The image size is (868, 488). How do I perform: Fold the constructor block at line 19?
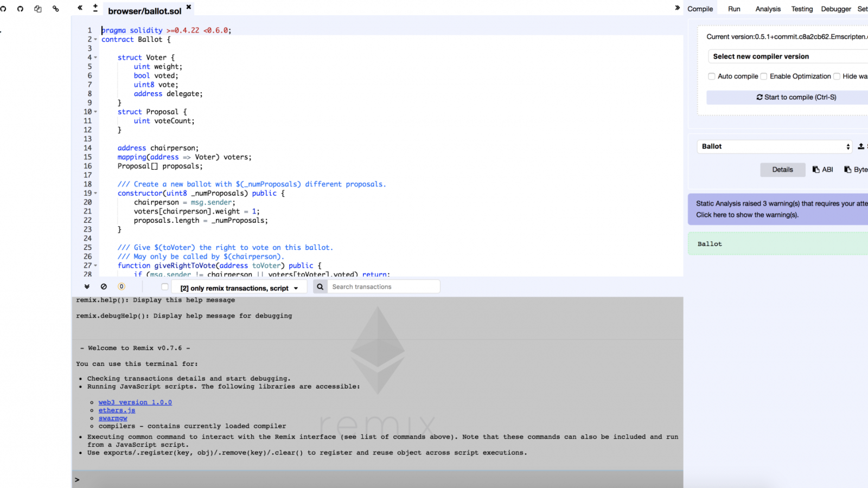96,193
